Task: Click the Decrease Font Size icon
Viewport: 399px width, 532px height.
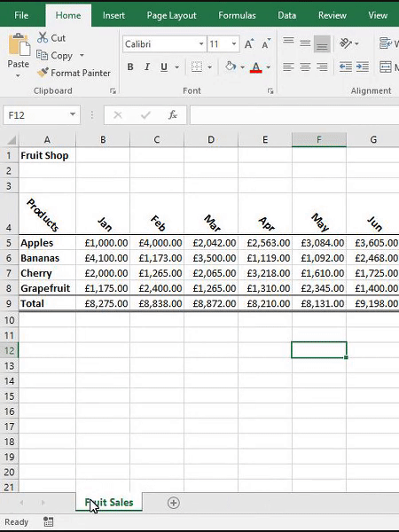Action: point(266,44)
